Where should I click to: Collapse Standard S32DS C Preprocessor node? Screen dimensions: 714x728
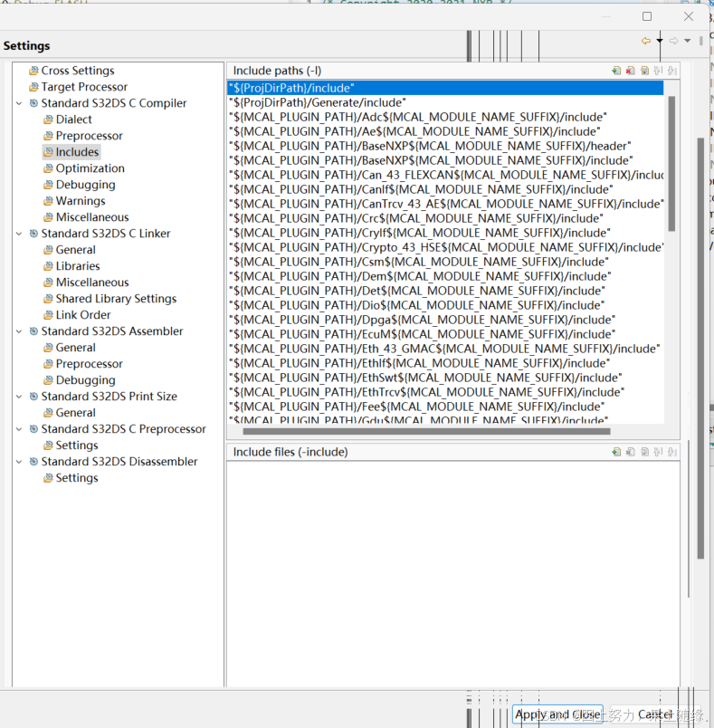click(x=19, y=429)
